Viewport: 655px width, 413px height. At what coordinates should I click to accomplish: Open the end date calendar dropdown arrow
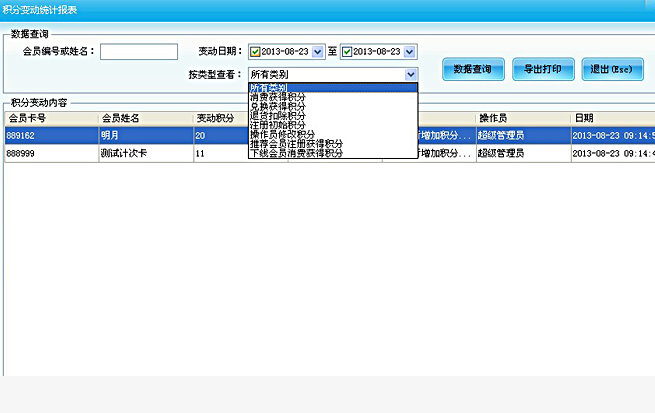pyautogui.click(x=409, y=52)
